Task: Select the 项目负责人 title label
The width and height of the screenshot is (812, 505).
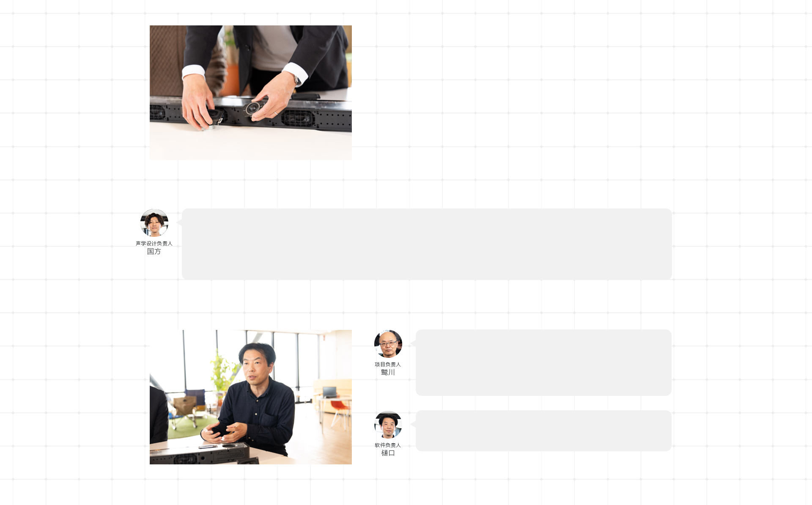Action: [x=388, y=365]
